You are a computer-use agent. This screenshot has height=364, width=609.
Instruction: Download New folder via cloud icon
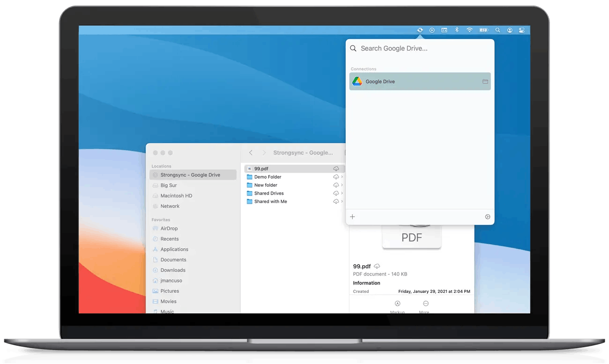coord(336,185)
